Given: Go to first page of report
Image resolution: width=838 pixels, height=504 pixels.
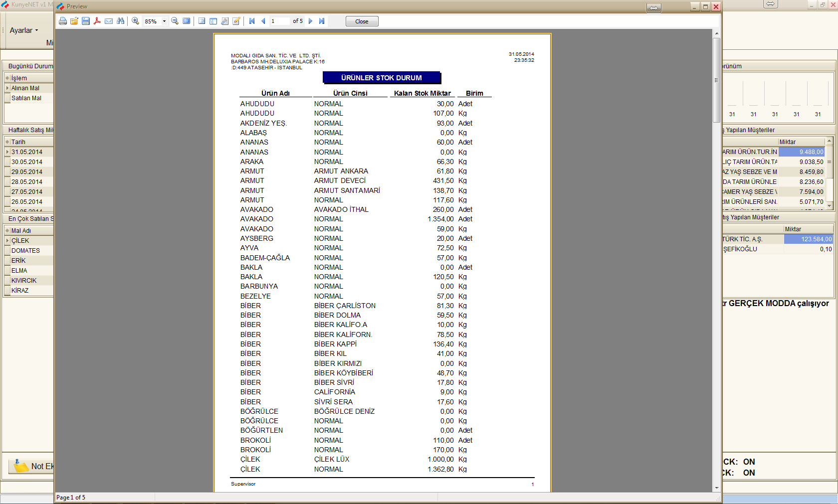Looking at the screenshot, I should (252, 21).
